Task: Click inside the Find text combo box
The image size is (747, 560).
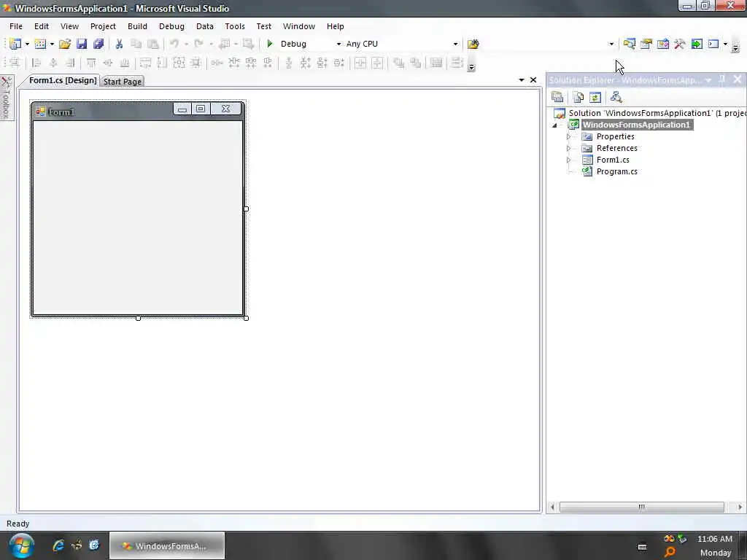Action: tap(544, 44)
